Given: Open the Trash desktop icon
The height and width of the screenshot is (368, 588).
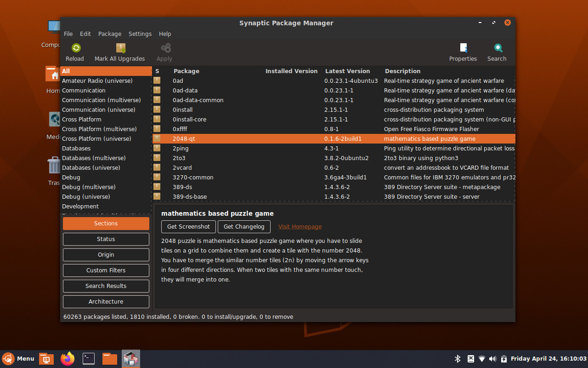Looking at the screenshot, I should (54, 170).
